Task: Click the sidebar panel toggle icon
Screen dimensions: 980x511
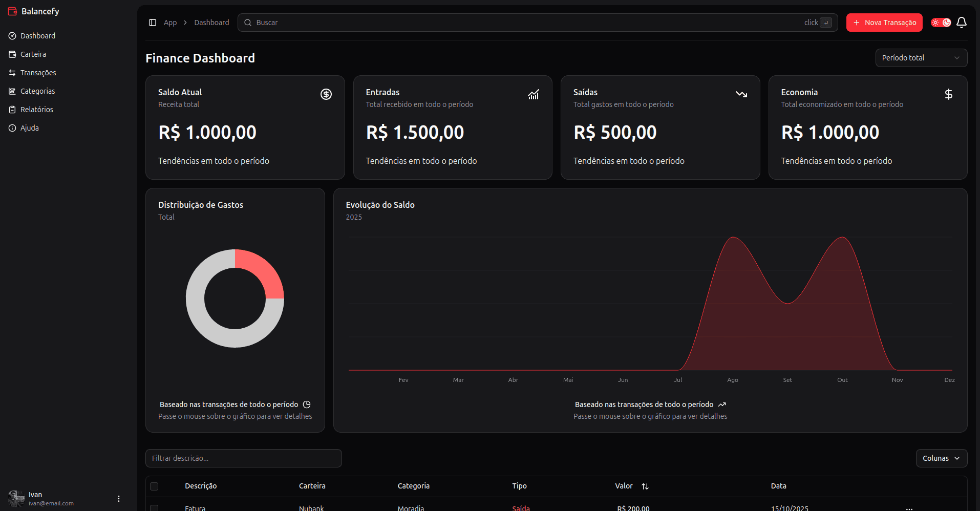Action: 153,23
